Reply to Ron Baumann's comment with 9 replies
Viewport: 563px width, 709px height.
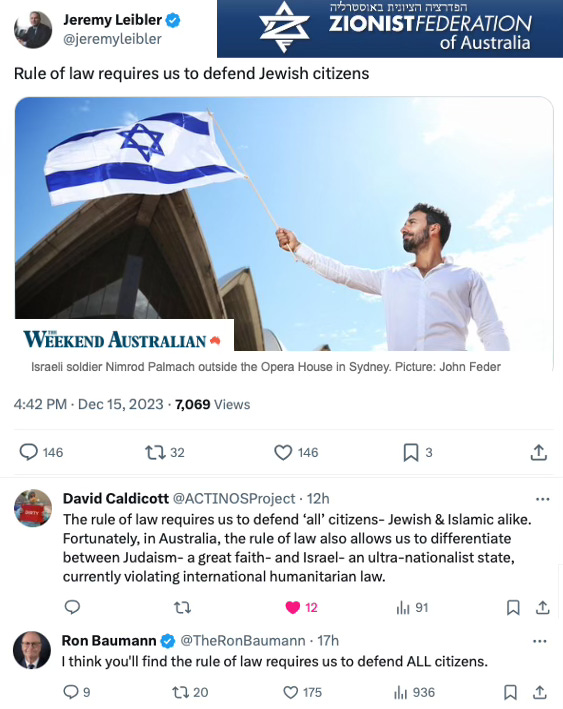(71, 692)
